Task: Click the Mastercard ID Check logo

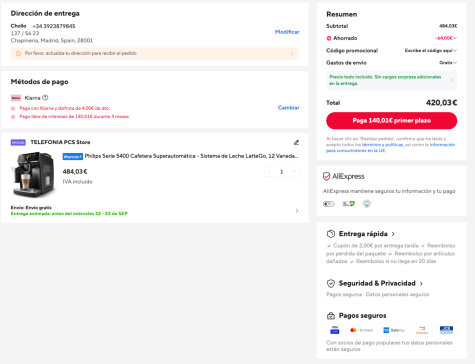Action: click(x=361, y=330)
